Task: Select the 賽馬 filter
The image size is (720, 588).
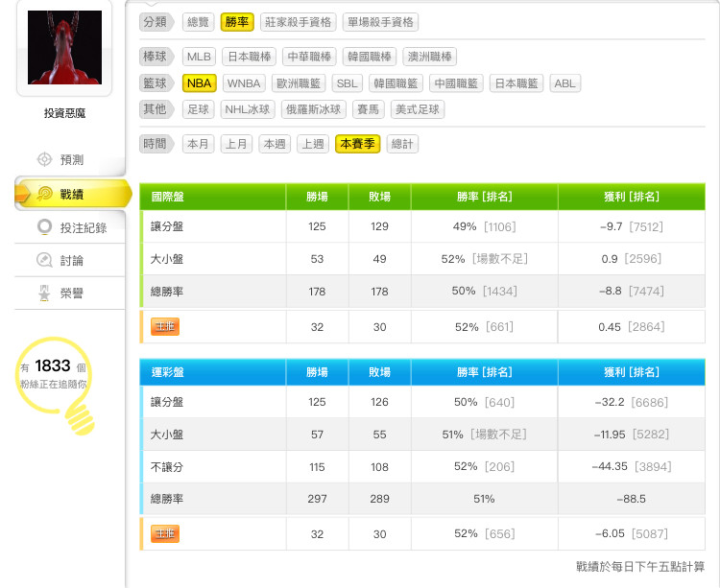Action: click(369, 109)
